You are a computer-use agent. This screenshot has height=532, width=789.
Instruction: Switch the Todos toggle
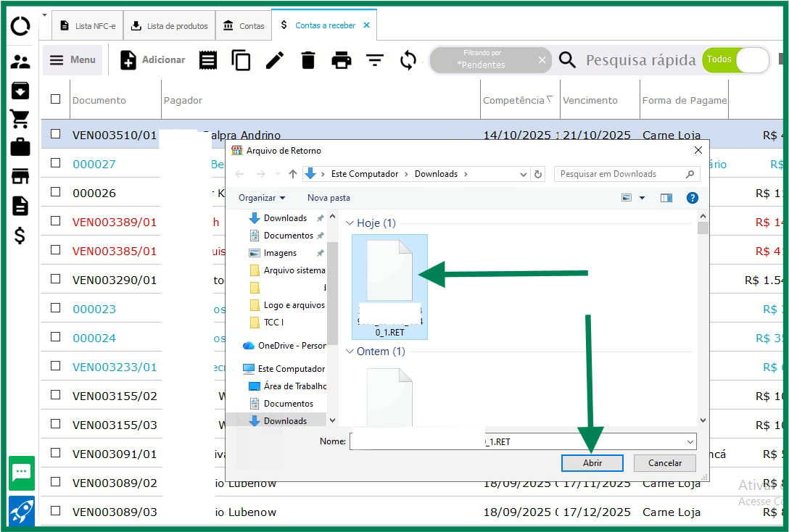click(x=735, y=60)
